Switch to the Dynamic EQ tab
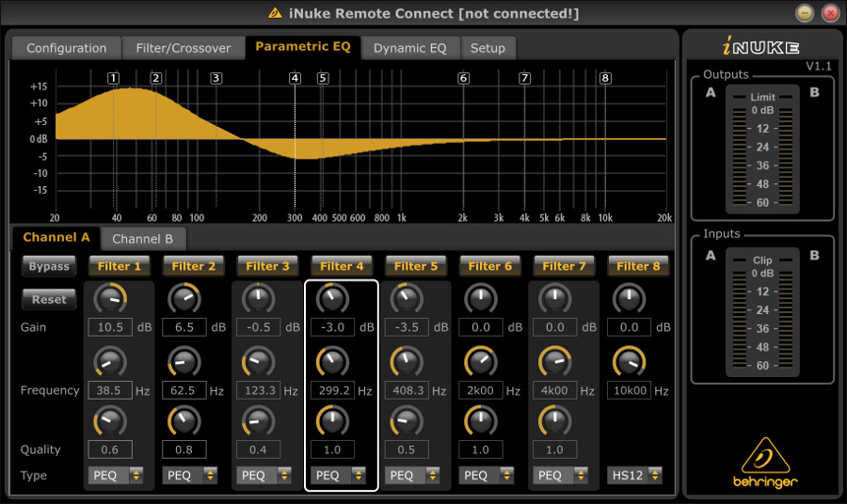The height and width of the screenshot is (504, 847). coord(409,48)
